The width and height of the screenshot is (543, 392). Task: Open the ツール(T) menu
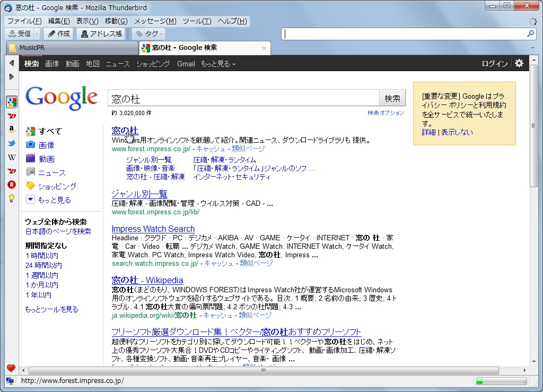click(x=197, y=21)
